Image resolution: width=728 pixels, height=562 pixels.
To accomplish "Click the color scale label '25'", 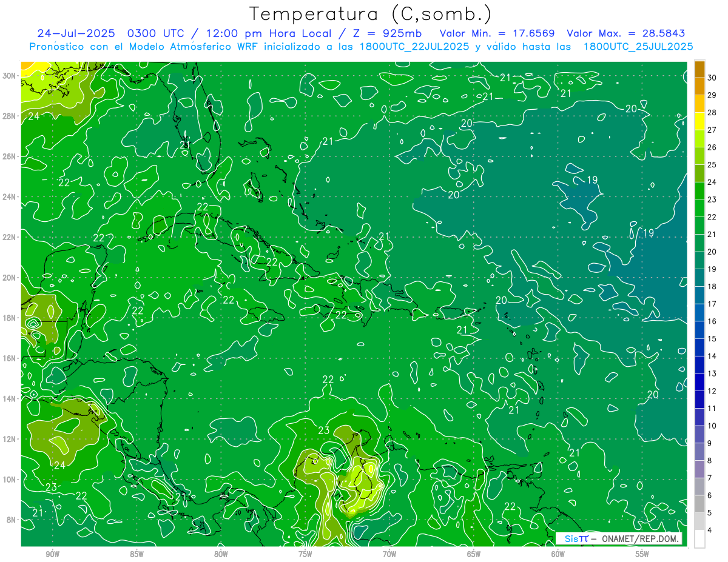I will (x=712, y=165).
